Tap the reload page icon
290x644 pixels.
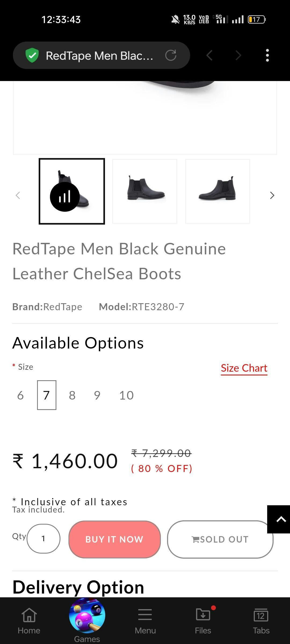coord(171,56)
